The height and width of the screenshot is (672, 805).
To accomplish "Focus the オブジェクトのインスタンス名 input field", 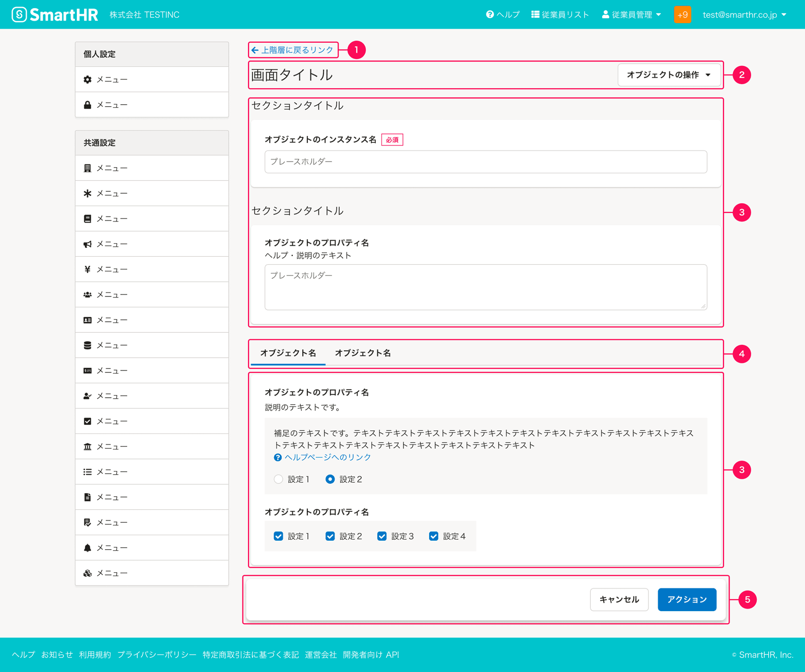I will (486, 162).
